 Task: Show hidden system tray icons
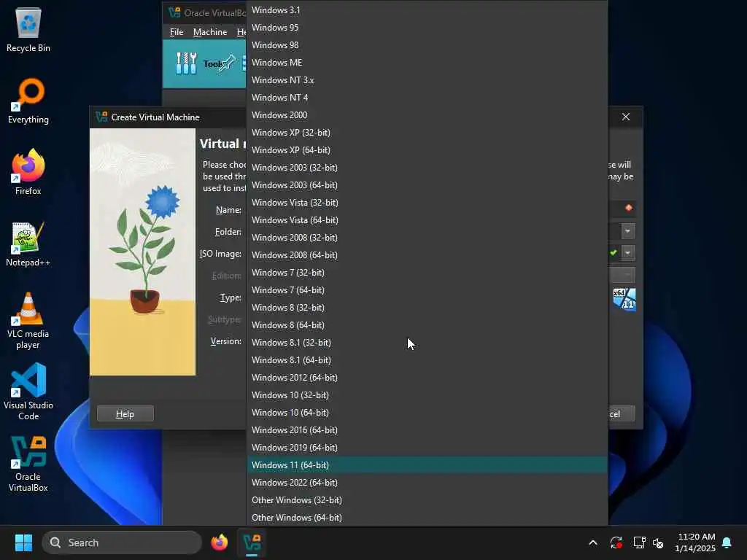[593, 542]
